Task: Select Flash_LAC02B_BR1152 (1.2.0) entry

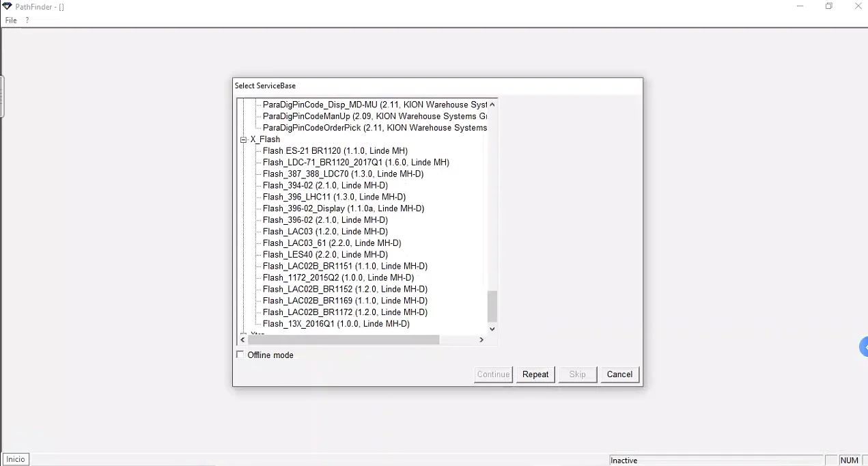Action: [x=345, y=290]
